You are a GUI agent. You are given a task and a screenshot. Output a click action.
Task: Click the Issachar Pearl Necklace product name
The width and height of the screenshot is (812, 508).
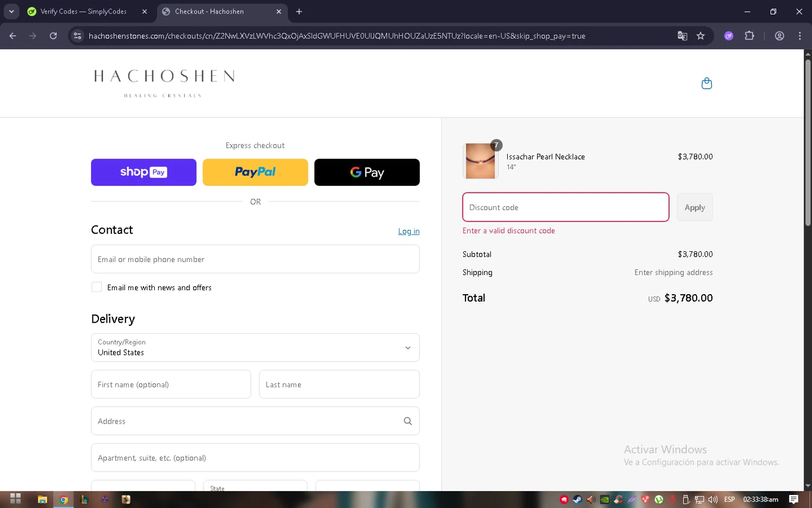[546, 157]
